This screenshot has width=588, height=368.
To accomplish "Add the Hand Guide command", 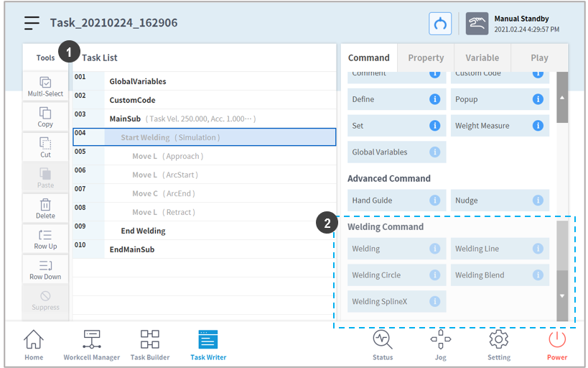I will pos(388,201).
